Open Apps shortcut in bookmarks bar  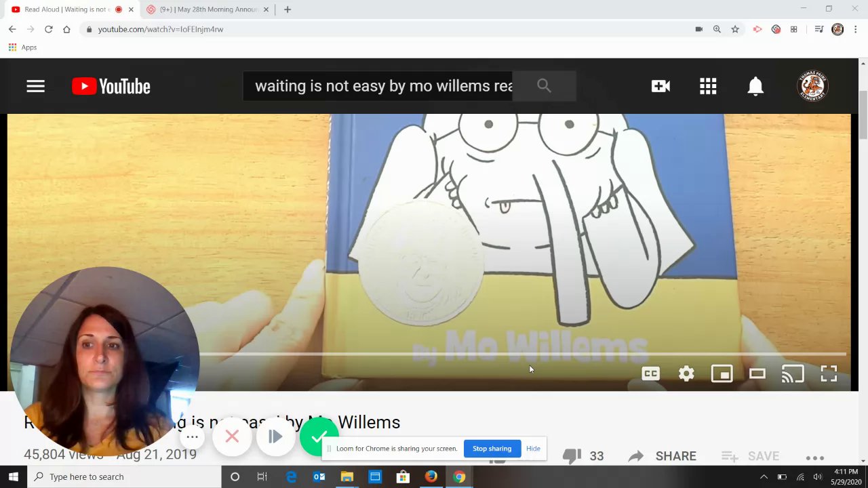[22, 47]
